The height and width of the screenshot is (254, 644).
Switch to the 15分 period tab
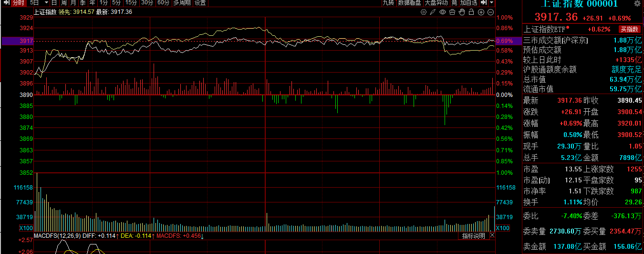point(131,3)
